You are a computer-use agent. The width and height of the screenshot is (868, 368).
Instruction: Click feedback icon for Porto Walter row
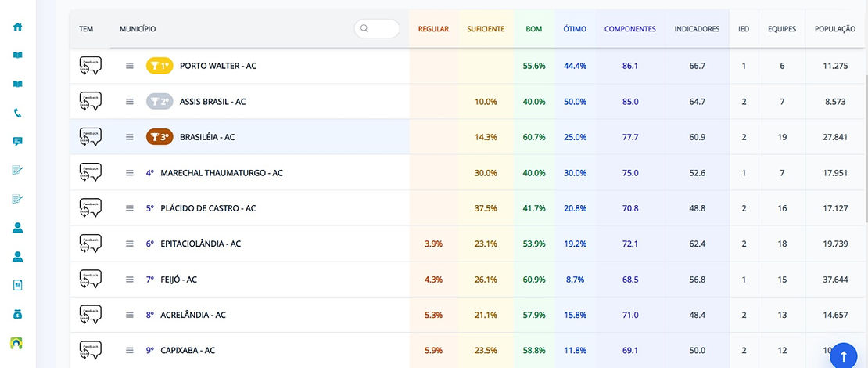[90, 66]
